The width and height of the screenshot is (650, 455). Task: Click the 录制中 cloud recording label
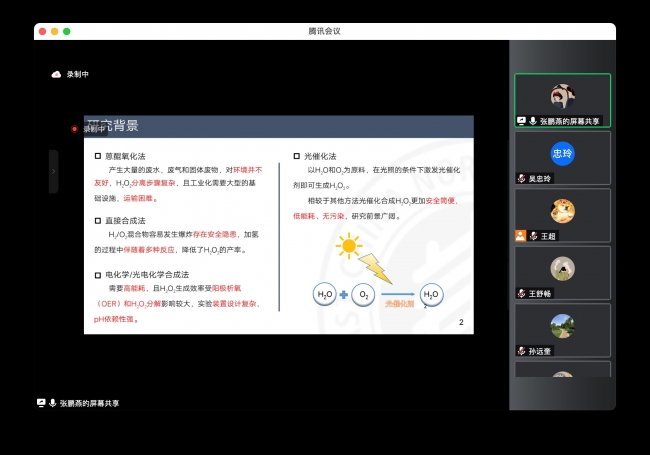point(78,75)
